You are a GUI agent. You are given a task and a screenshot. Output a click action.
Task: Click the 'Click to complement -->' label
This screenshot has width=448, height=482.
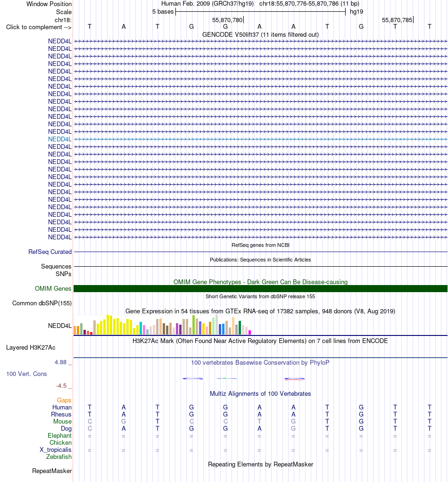point(39,27)
